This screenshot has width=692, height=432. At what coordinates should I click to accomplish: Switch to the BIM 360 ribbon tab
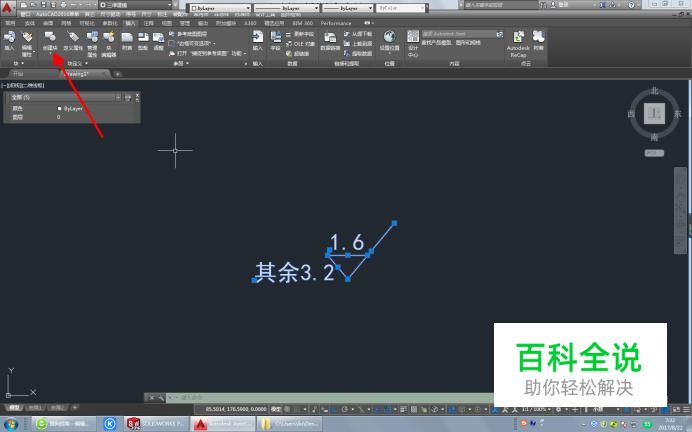click(x=302, y=23)
